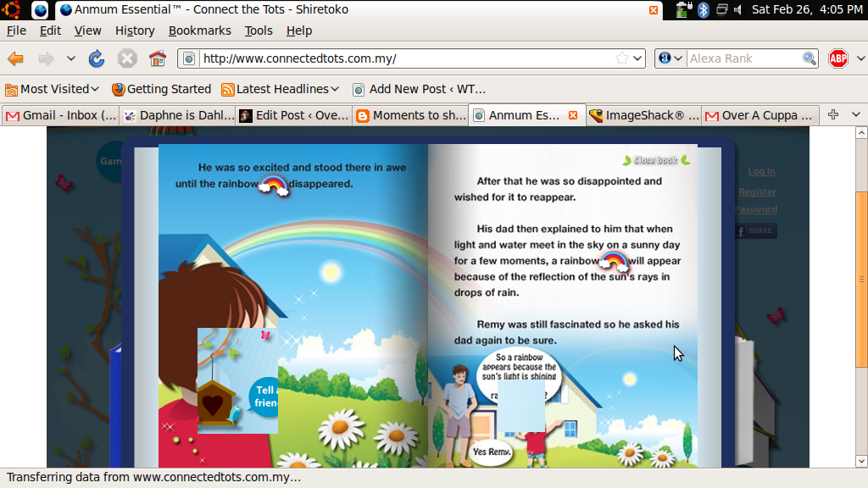Switch to the Gmail - Inbox tab

(x=61, y=115)
